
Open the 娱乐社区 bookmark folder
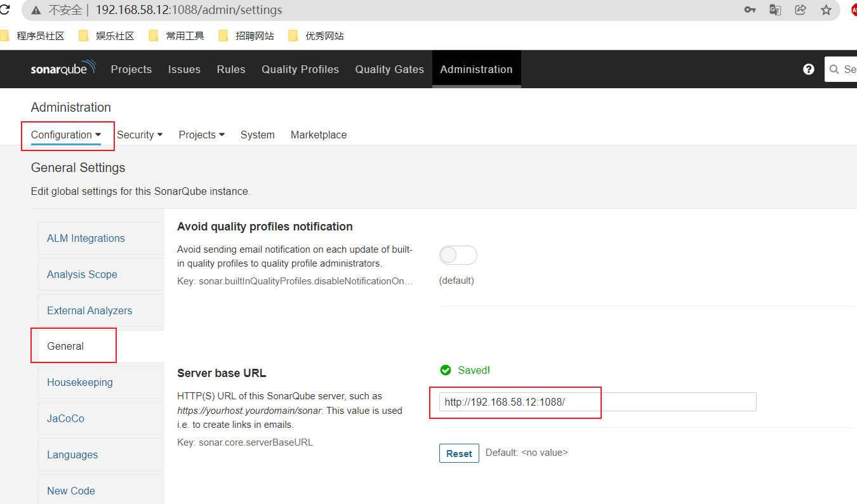pos(107,36)
